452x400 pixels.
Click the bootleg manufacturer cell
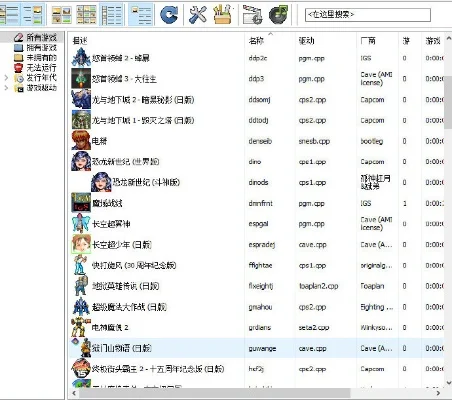pyautogui.click(x=371, y=141)
